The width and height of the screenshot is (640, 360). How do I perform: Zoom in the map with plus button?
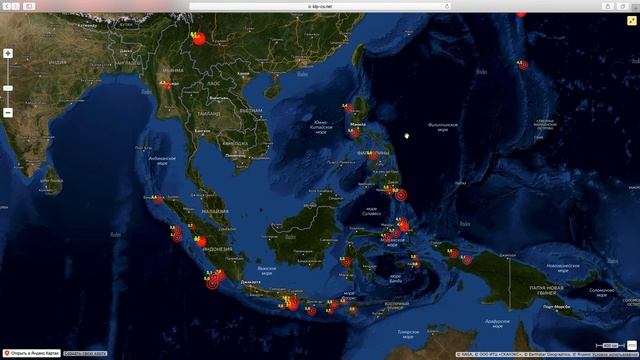(8, 53)
